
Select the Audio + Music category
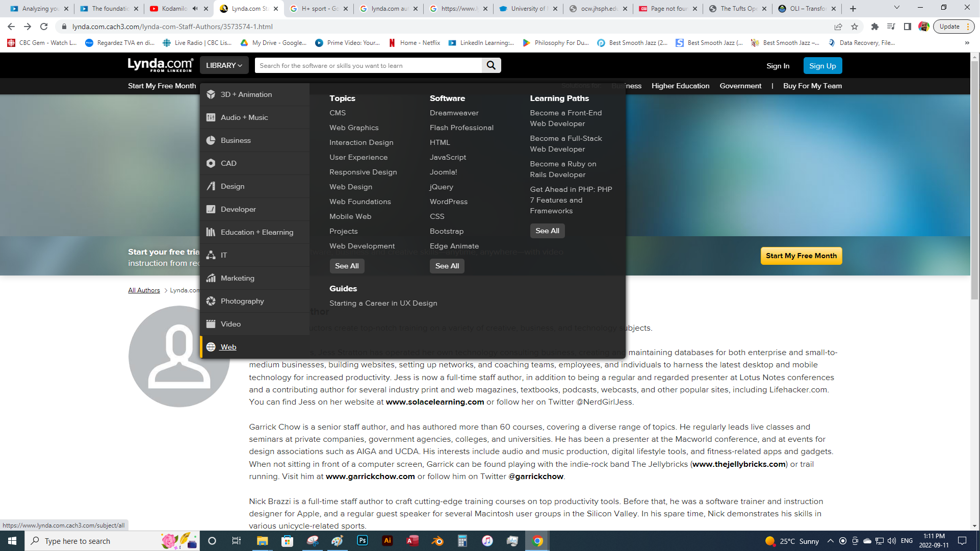click(244, 117)
